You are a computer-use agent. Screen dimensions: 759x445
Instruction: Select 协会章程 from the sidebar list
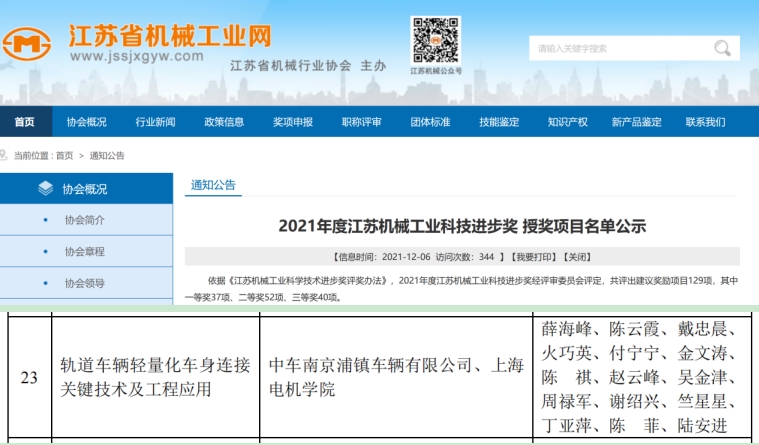pos(84,252)
